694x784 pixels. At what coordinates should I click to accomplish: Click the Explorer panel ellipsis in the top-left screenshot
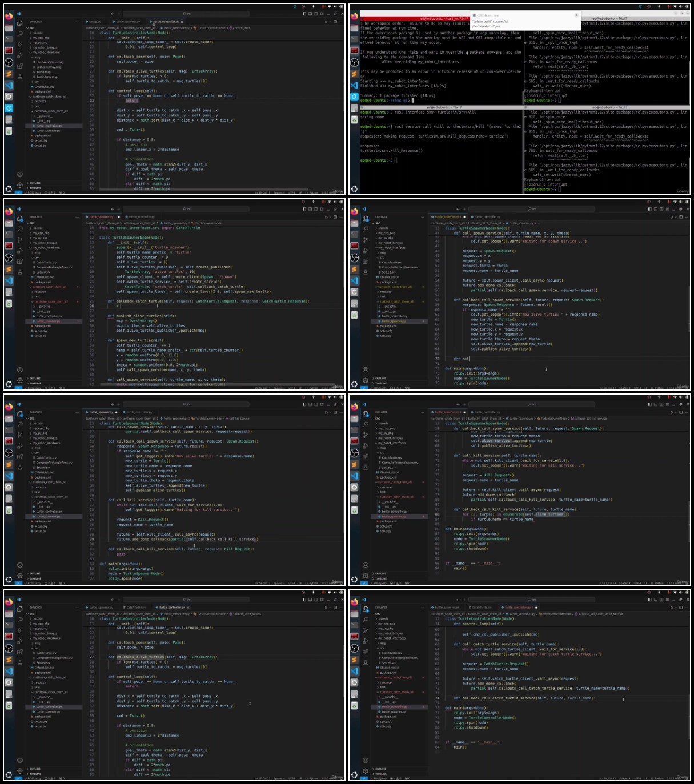78,22
